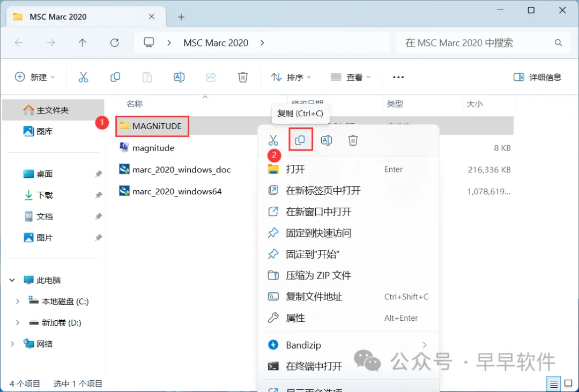Image resolution: width=579 pixels, height=392 pixels.
Task: Select 主文件夹 in the sidebar
Action: [x=53, y=110]
